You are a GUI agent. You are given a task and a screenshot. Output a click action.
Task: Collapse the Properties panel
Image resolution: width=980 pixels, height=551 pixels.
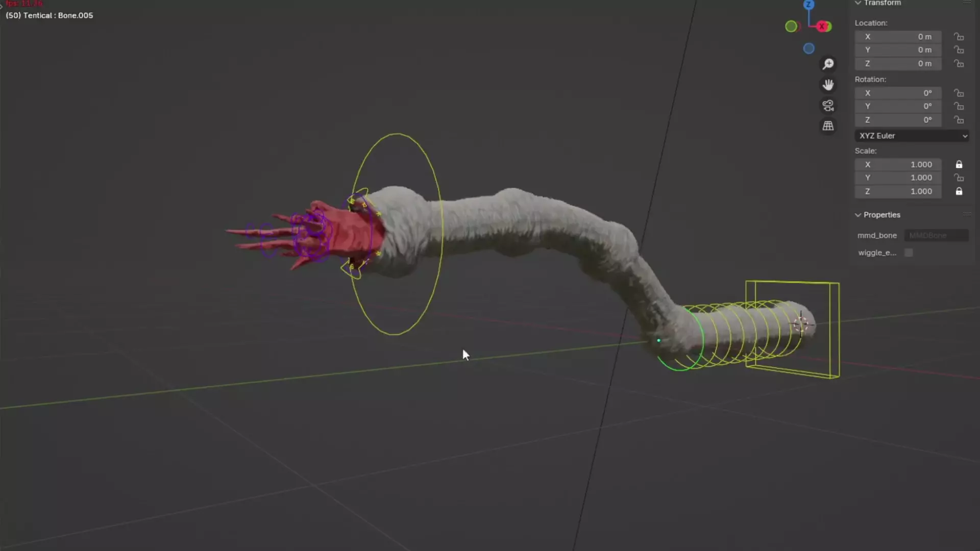[x=858, y=215]
